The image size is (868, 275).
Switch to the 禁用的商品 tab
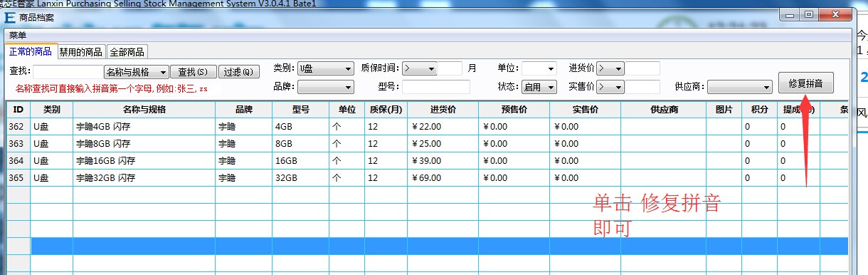pos(81,52)
